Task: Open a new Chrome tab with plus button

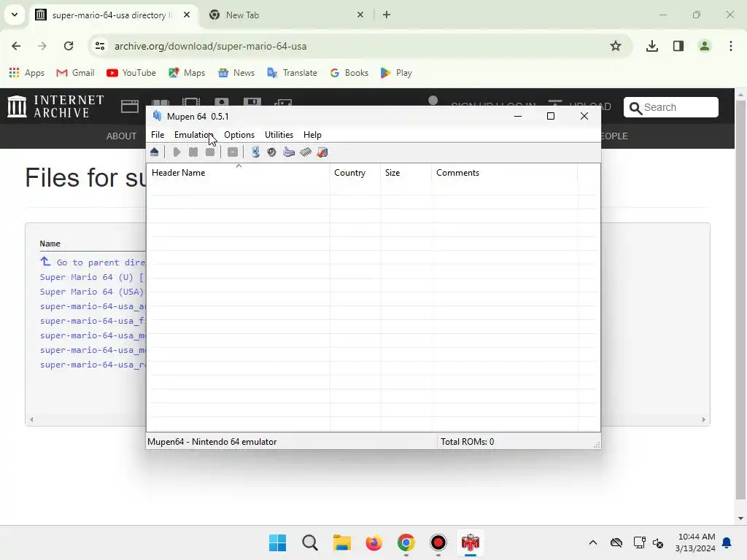Action: [x=387, y=15]
